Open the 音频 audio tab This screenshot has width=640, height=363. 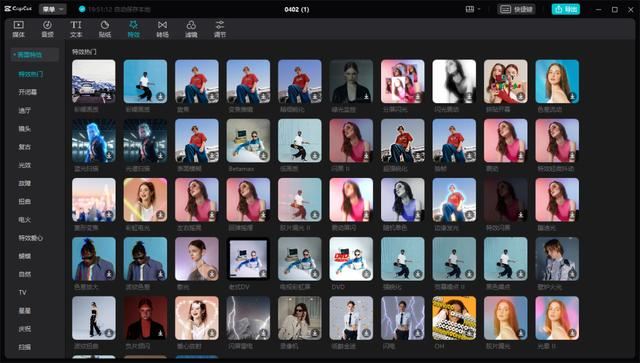pyautogui.click(x=47, y=29)
